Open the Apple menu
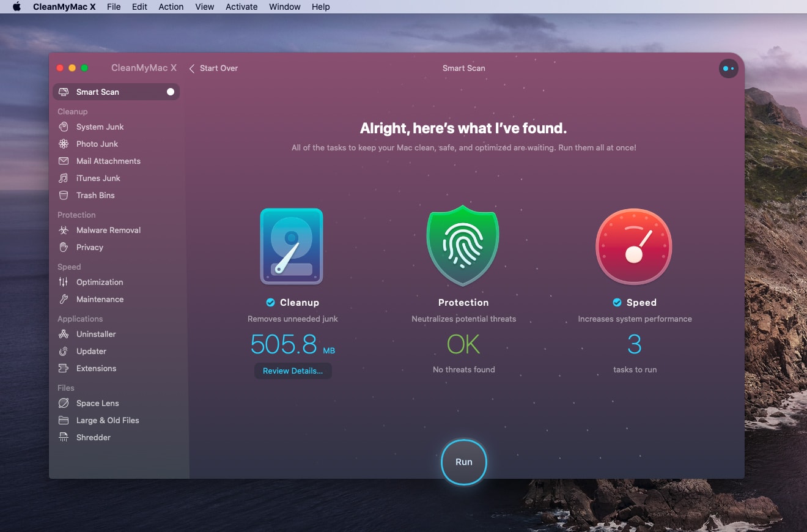807x532 pixels. 17,7
